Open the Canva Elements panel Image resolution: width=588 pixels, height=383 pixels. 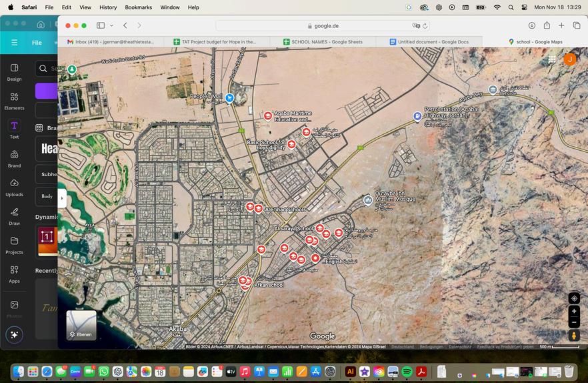tap(14, 101)
